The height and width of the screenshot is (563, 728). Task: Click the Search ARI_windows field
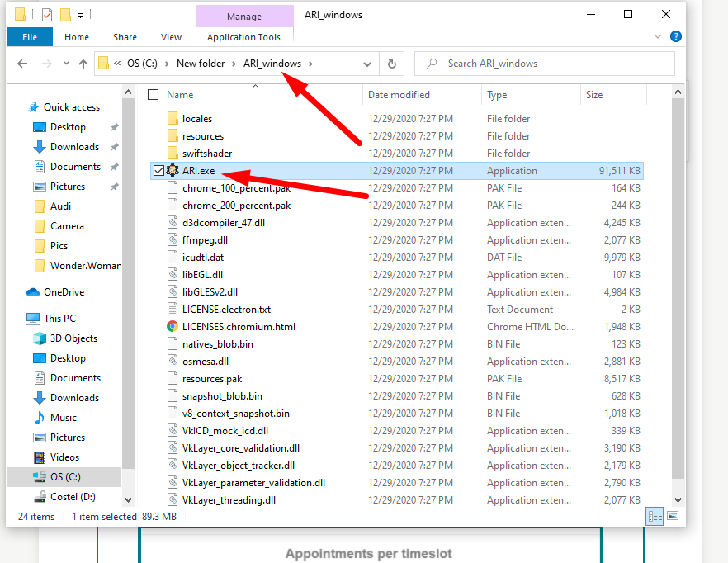tap(544, 64)
